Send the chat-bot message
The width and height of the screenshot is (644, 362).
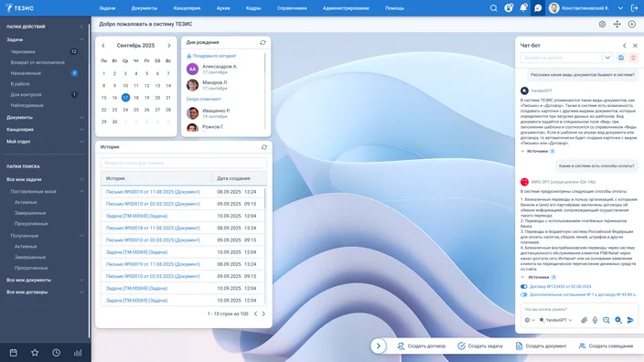(630, 320)
